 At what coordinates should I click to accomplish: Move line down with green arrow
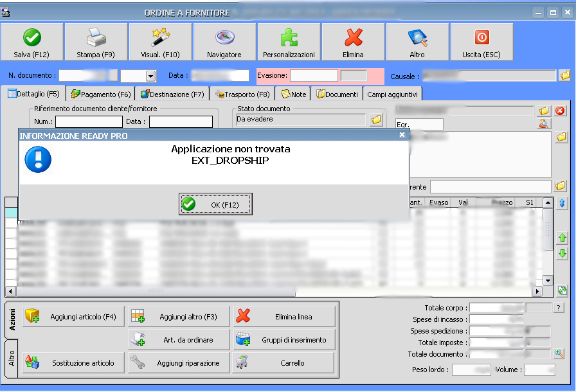[x=562, y=253]
